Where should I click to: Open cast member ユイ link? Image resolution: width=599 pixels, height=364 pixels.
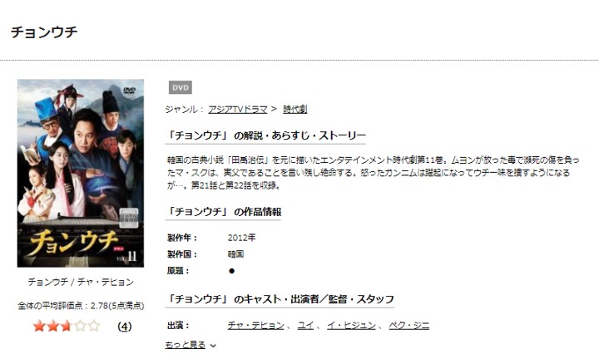click(305, 326)
